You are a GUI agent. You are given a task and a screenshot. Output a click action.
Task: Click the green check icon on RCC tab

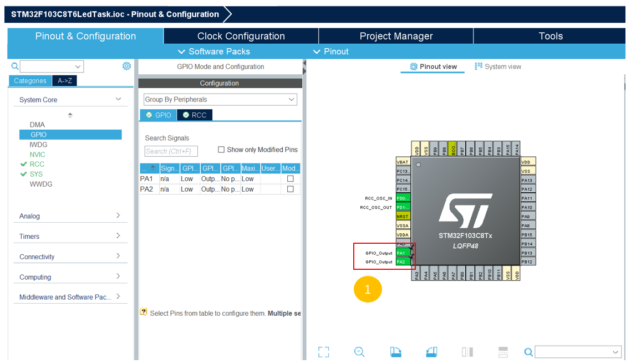point(186,115)
